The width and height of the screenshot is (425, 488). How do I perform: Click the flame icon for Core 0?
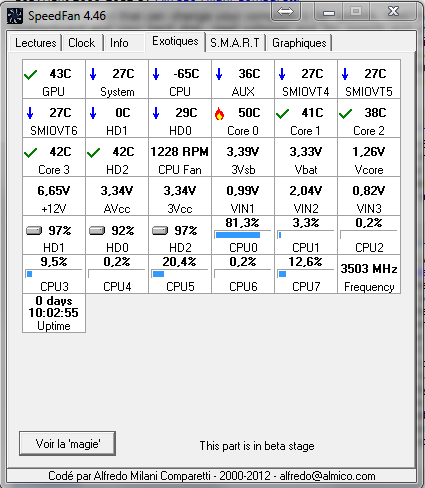coord(219,114)
